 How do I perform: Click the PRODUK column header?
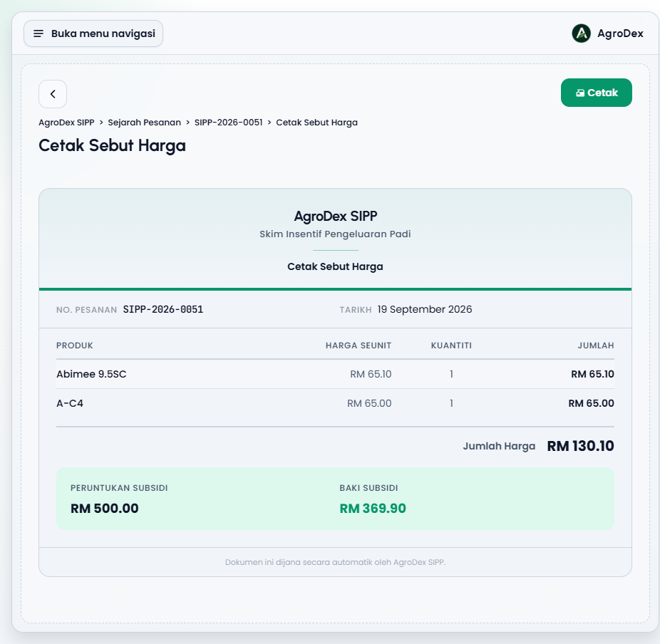click(x=75, y=346)
